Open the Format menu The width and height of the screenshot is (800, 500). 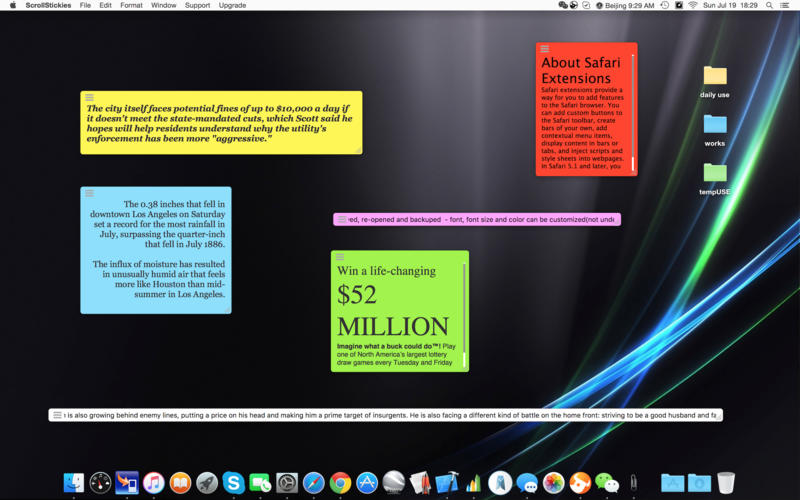point(131,5)
